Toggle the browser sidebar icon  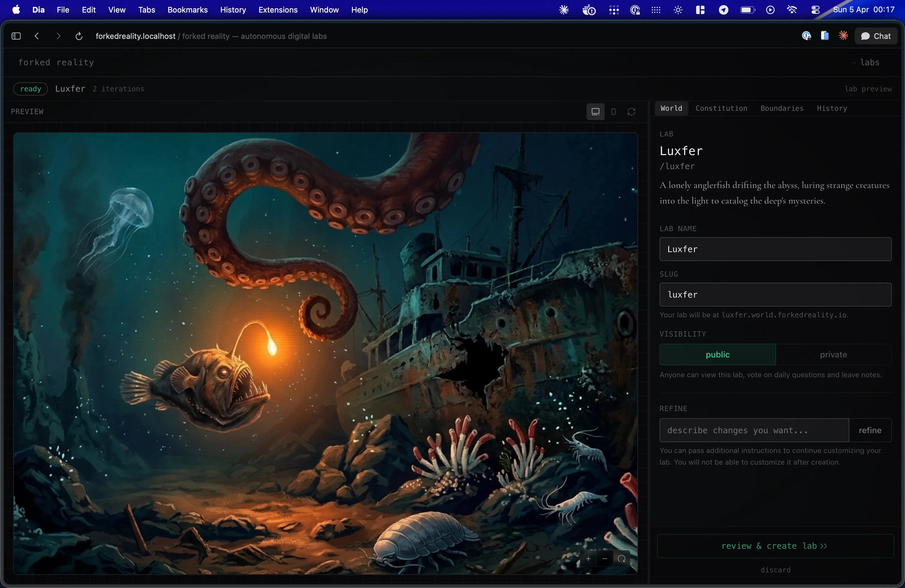click(x=16, y=36)
